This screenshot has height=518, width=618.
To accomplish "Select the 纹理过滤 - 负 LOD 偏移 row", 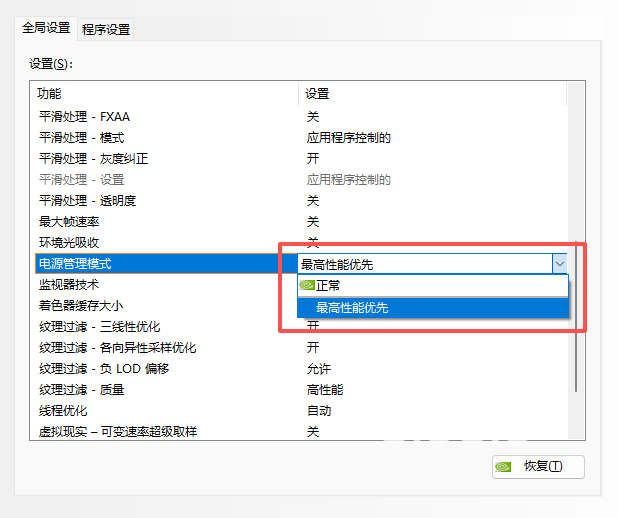I will [103, 368].
